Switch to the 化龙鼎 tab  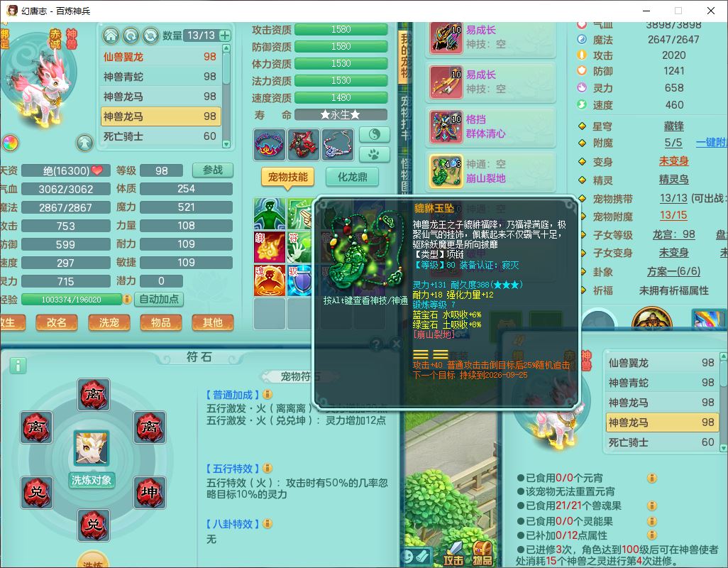coord(353,177)
